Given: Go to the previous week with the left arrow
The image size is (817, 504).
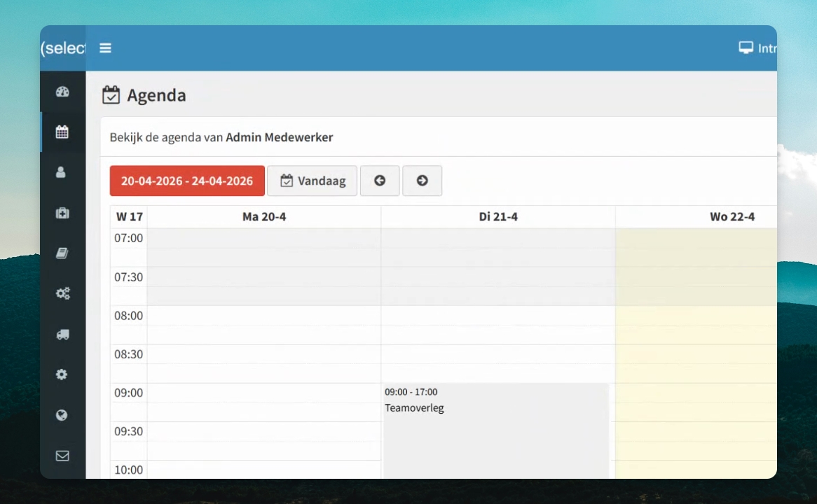Looking at the screenshot, I should pyautogui.click(x=380, y=181).
